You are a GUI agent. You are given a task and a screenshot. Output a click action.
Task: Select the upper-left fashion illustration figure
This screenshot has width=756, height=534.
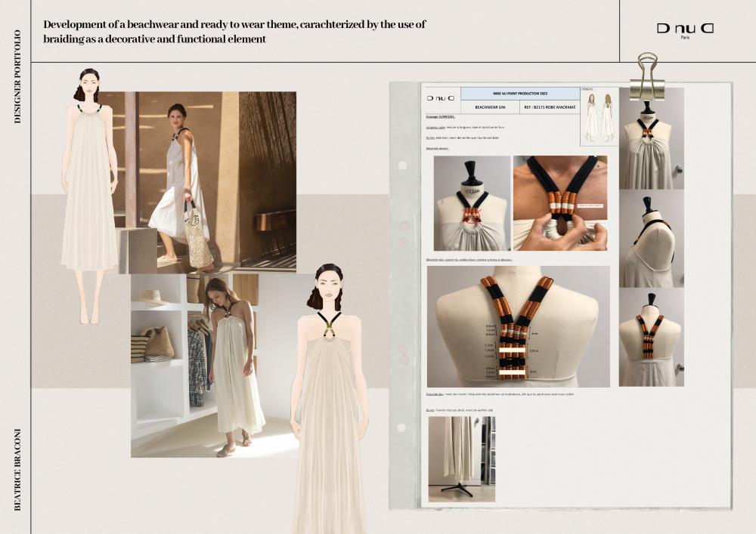90,193
